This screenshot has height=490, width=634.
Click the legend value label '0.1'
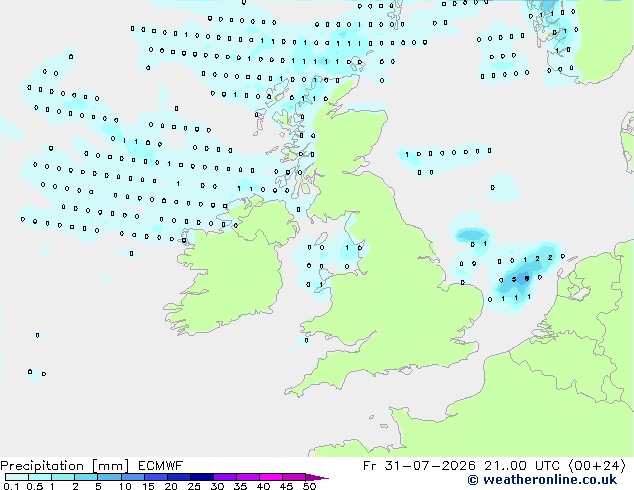click(x=11, y=486)
